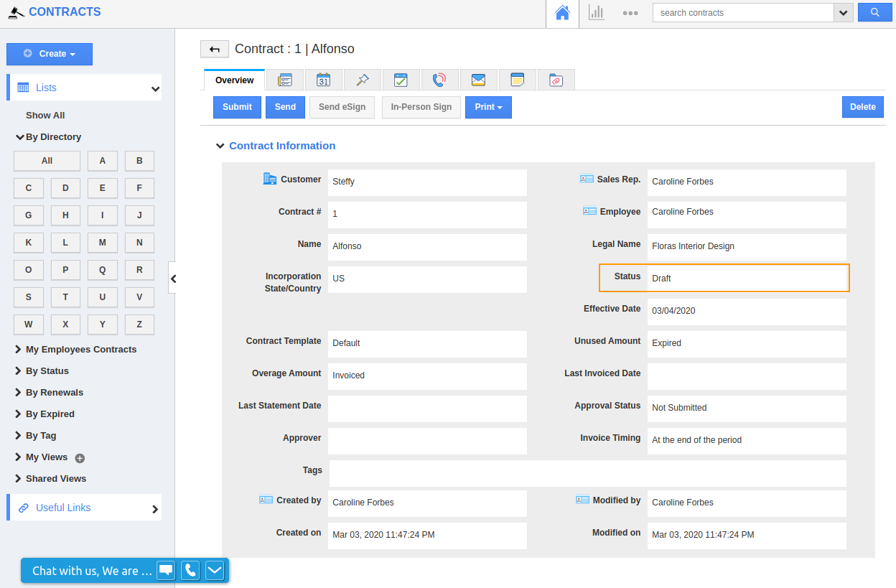Open the checked-calendar events tab icon
The width and height of the screenshot is (896, 588).
pyautogui.click(x=401, y=80)
